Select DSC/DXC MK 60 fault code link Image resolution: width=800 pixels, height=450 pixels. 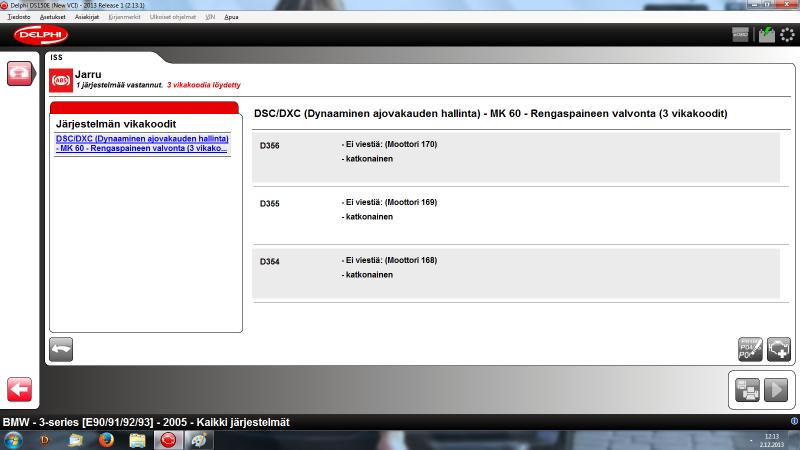click(143, 143)
